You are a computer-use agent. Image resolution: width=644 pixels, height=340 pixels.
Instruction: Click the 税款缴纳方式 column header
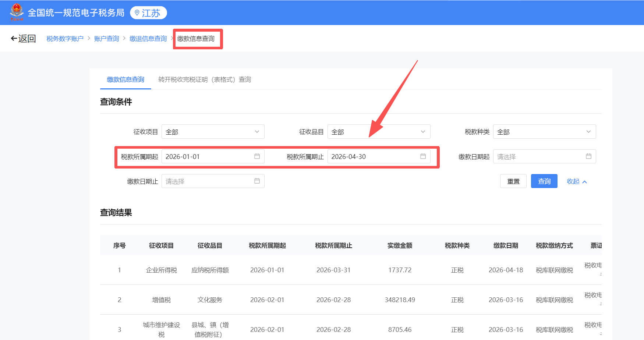(x=554, y=245)
